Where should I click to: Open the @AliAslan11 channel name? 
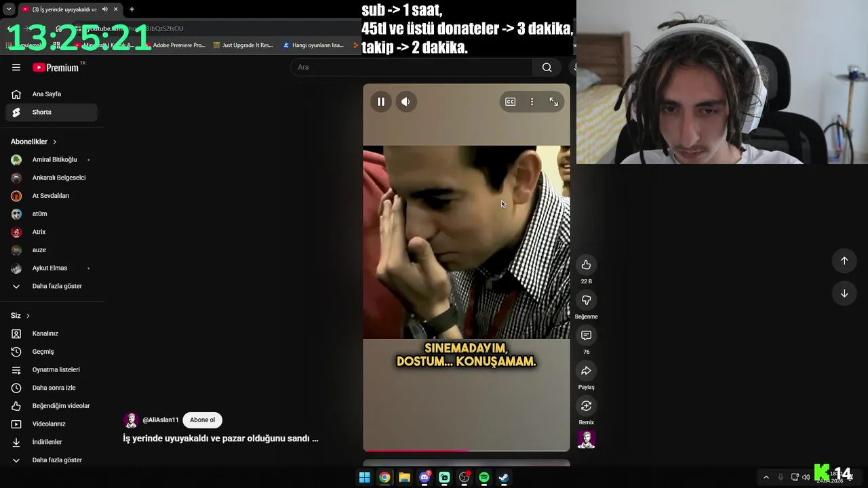(x=161, y=420)
